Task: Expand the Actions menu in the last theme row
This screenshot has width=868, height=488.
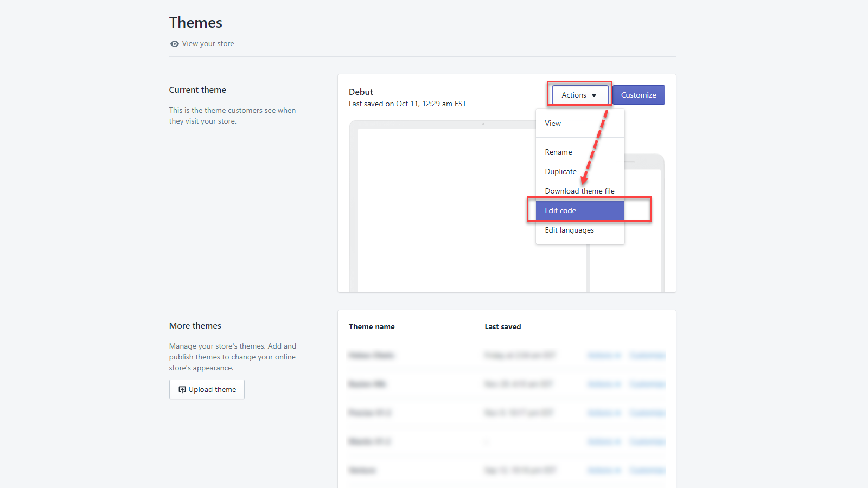Action: 604,470
